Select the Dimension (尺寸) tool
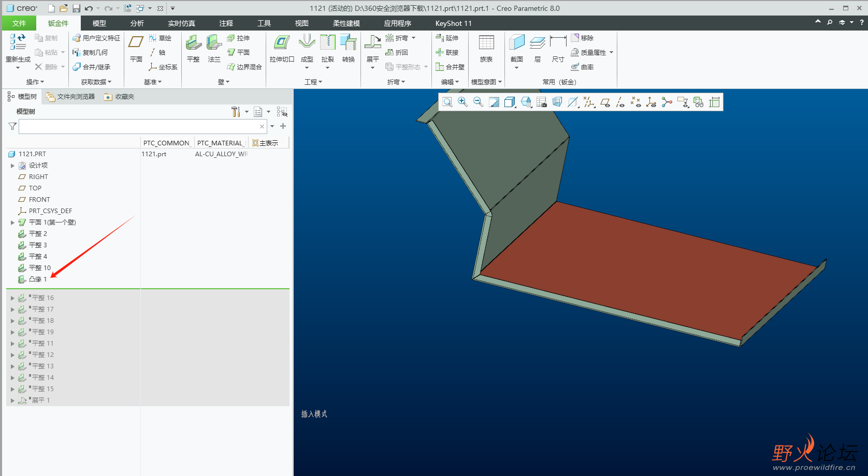Viewport: 868px width, 476px height. click(x=558, y=48)
